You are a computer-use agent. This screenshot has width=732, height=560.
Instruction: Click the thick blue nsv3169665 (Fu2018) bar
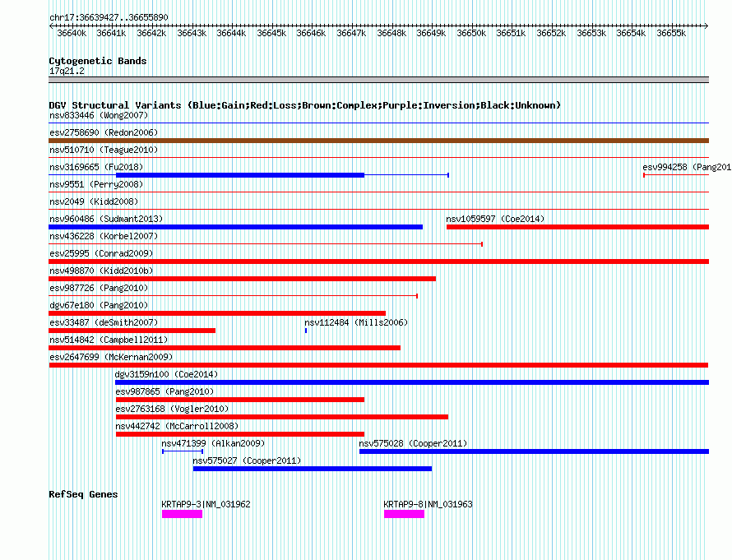pyautogui.click(x=240, y=175)
